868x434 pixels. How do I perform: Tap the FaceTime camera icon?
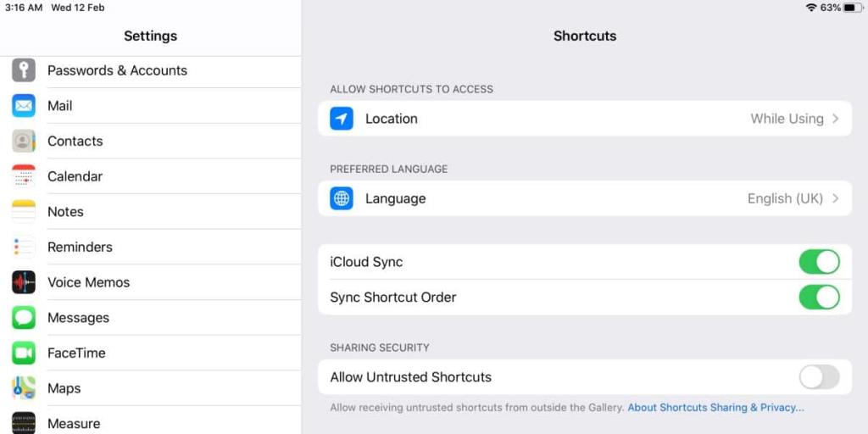tap(24, 353)
